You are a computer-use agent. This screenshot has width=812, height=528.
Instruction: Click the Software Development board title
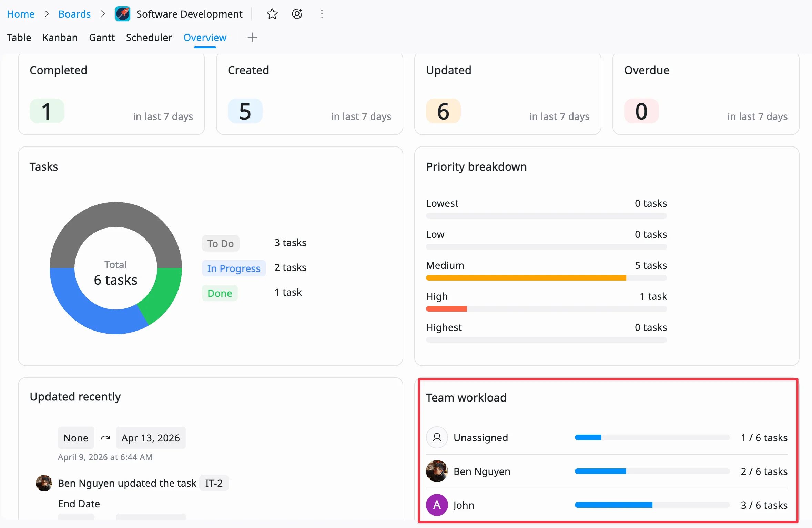[x=190, y=14]
